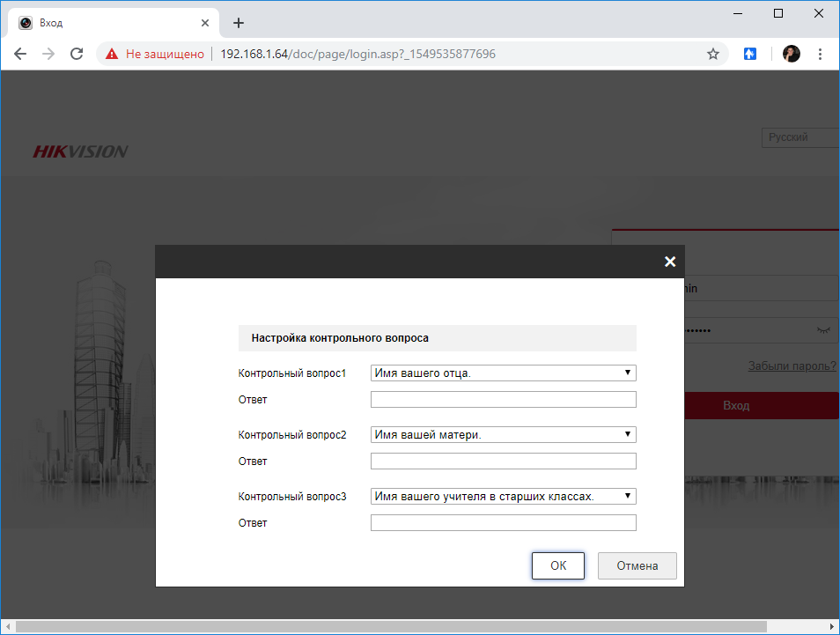Reveal the password with the eye toggle
This screenshot has width=840, height=635.
pos(822,329)
